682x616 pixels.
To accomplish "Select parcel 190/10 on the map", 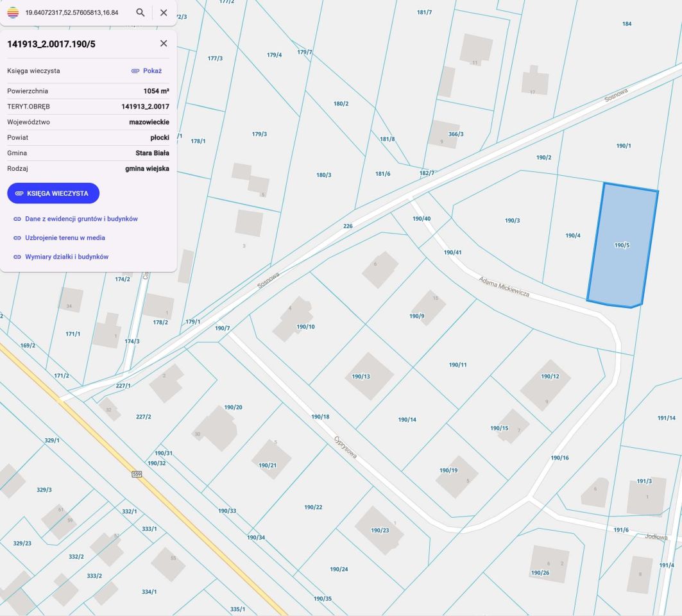I will tap(305, 327).
